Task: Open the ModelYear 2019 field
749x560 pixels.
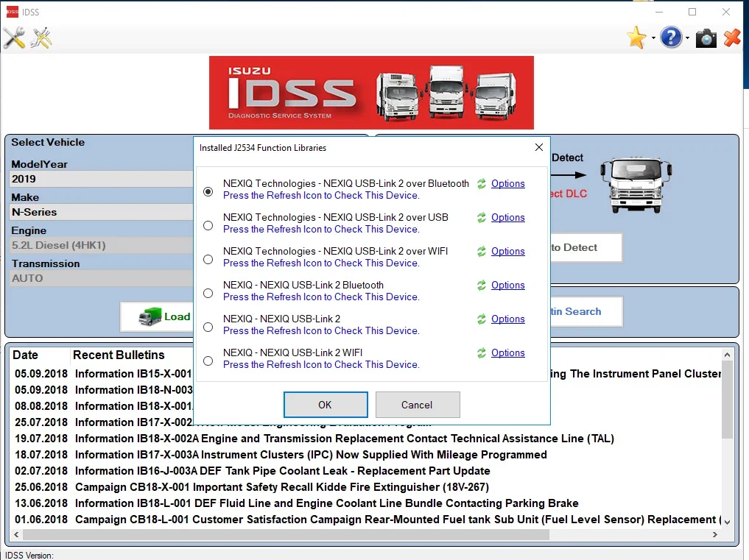Action: pyautogui.click(x=102, y=179)
